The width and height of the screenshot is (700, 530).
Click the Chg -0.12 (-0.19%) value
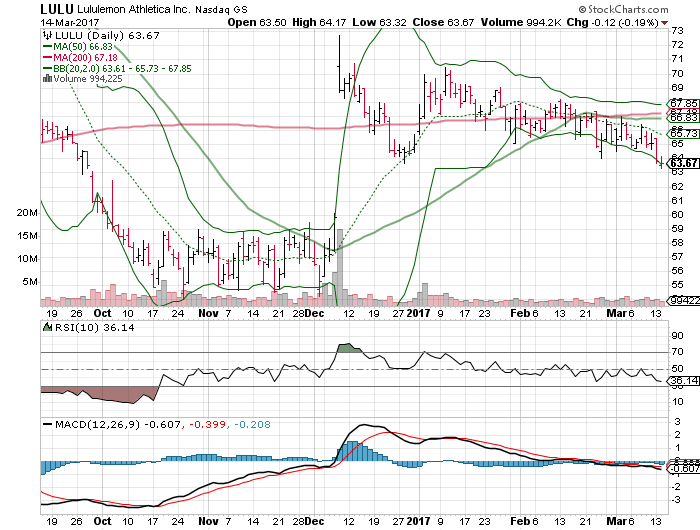(x=612, y=22)
